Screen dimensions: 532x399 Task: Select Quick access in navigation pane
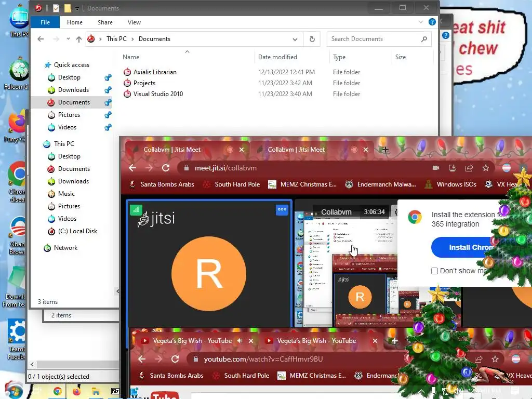71,65
